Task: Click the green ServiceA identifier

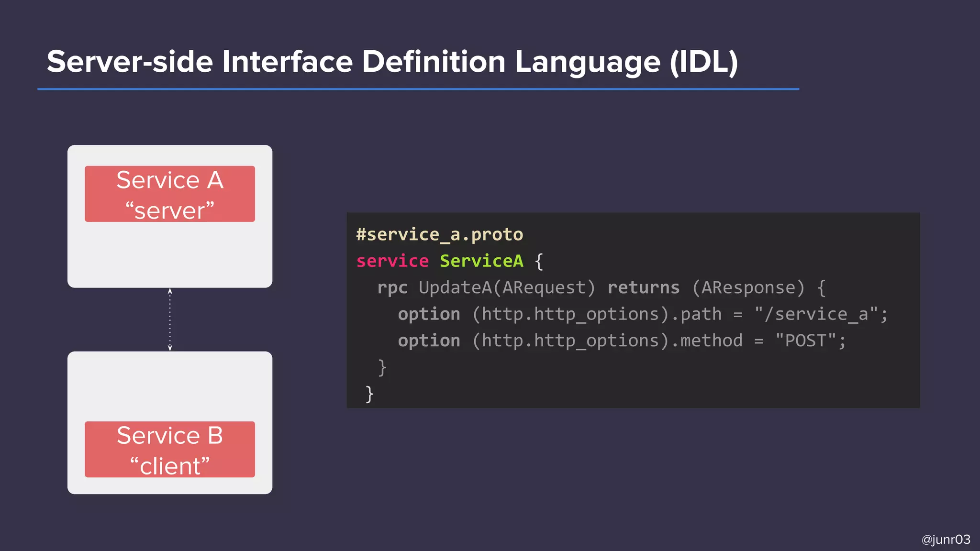Action: [481, 261]
